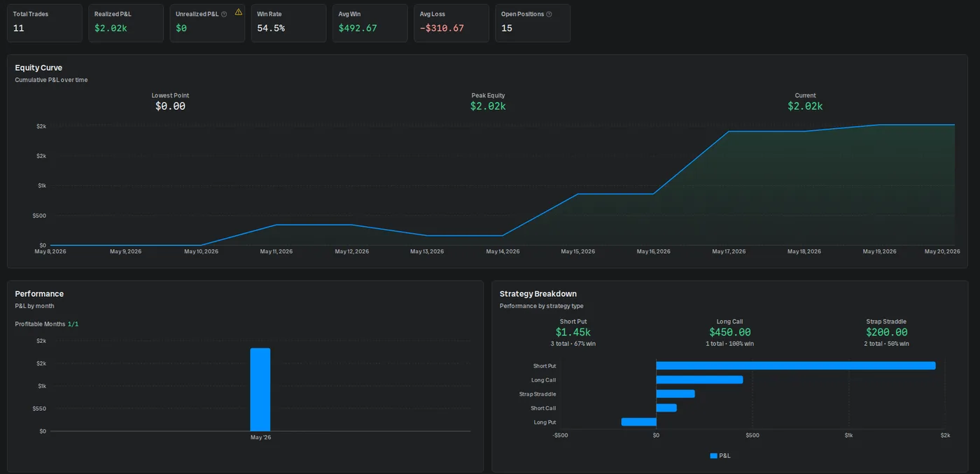The width and height of the screenshot is (980, 474).
Task: Click the $550 label on Performance chart axis
Action: pos(39,408)
